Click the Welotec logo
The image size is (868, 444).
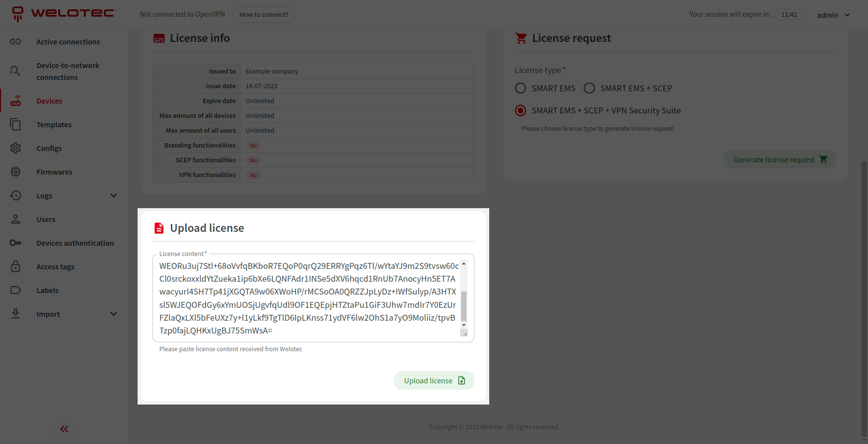[x=63, y=13]
